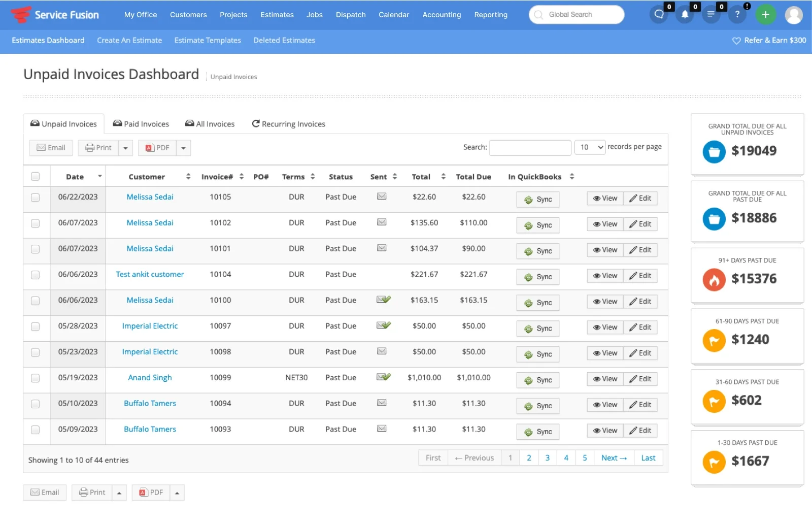Check the box for invoice 10102
812x524 pixels.
pos(35,223)
